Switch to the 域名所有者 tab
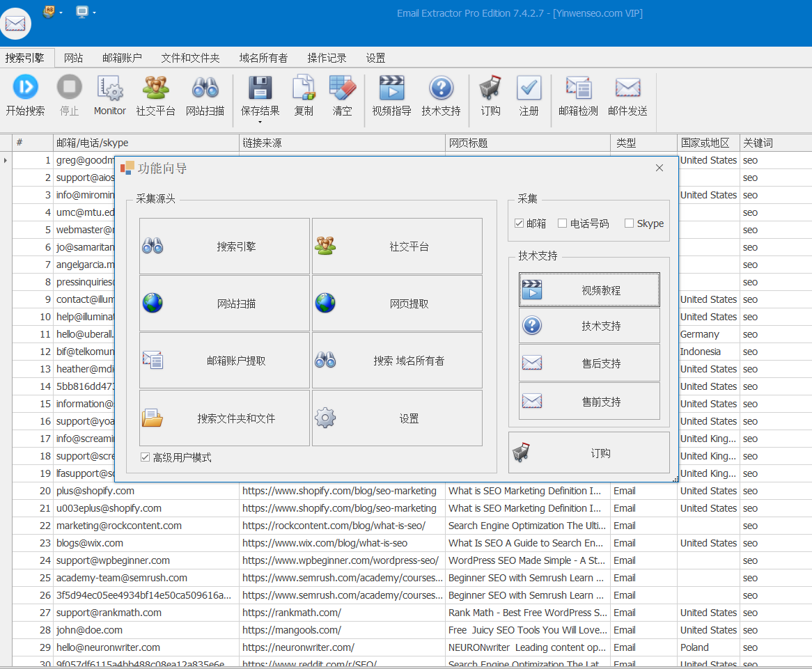The height and width of the screenshot is (669, 812). [x=264, y=58]
